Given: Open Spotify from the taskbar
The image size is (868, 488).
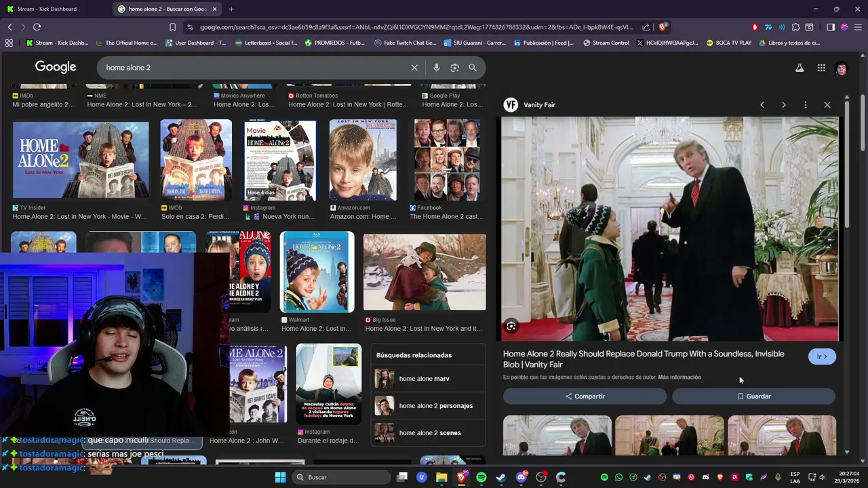Looking at the screenshot, I should (x=481, y=477).
